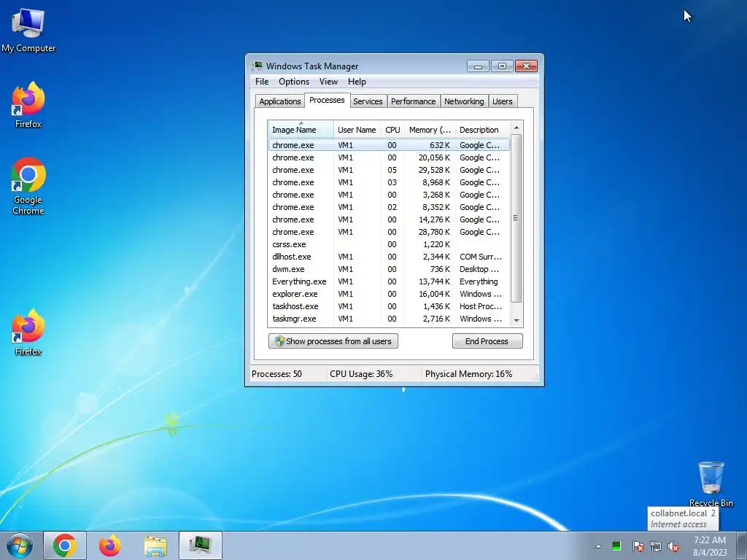Open Windows Explorer from the taskbar
This screenshot has height=560, width=747.
[155, 545]
